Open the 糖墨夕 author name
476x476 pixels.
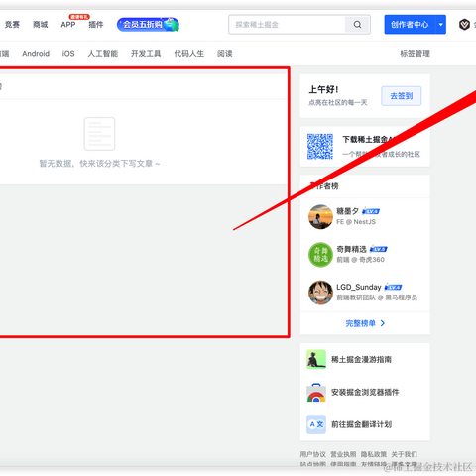[347, 211]
